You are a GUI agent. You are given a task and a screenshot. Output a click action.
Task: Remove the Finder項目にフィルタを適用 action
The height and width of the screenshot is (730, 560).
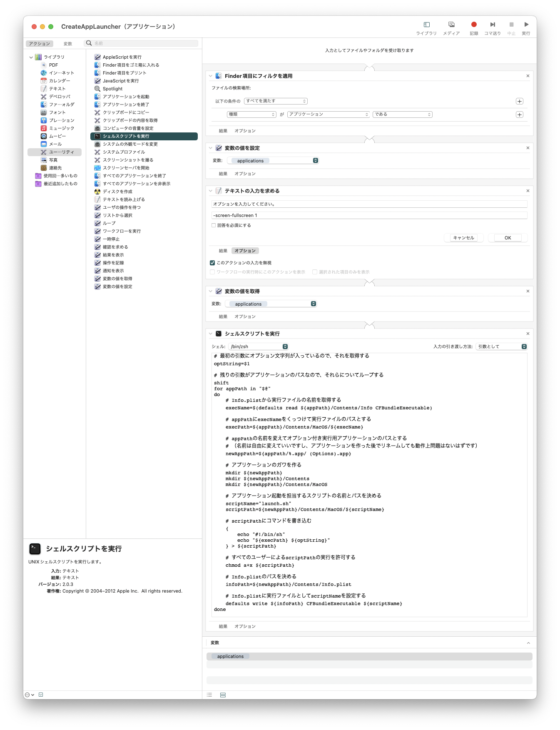tap(528, 76)
